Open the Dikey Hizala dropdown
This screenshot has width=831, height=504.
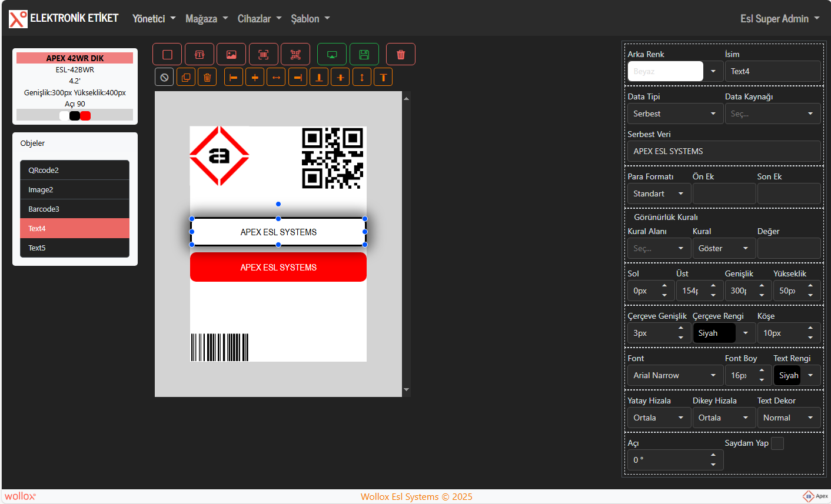point(724,418)
